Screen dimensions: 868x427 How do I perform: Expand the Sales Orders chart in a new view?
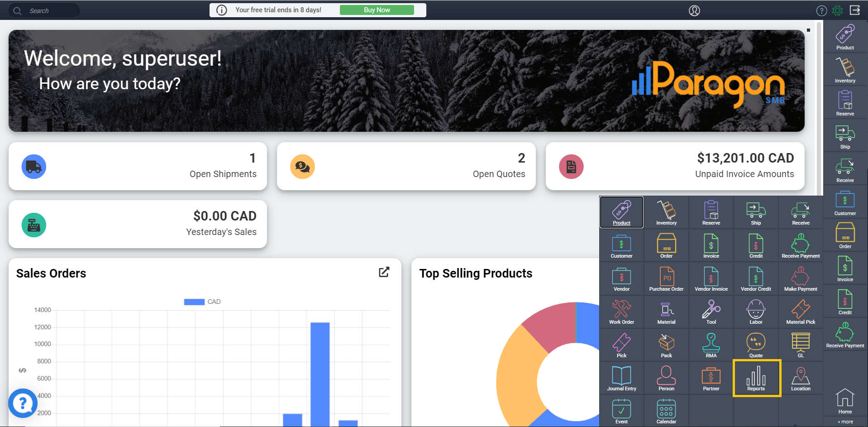pyautogui.click(x=384, y=272)
